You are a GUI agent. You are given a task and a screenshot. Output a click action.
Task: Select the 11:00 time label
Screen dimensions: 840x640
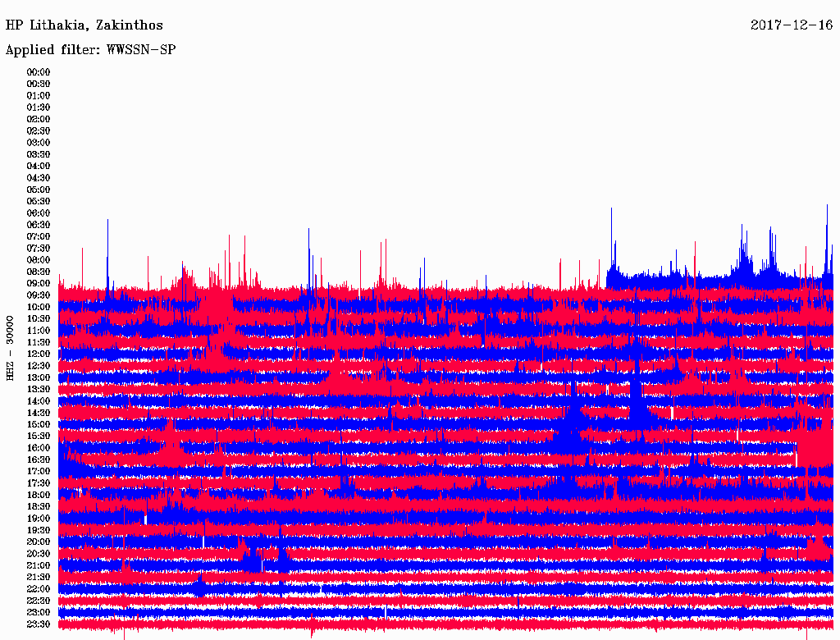(39, 330)
